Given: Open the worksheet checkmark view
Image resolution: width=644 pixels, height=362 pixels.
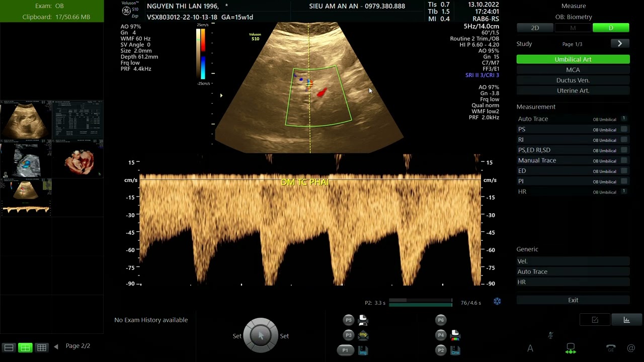Looking at the screenshot, I should click(x=595, y=320).
